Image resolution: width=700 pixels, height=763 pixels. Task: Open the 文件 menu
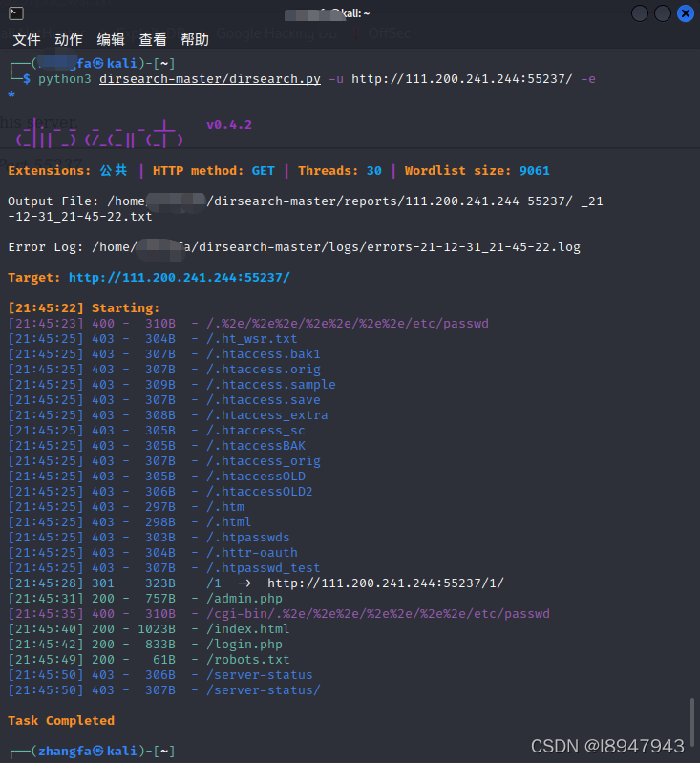[x=27, y=39]
